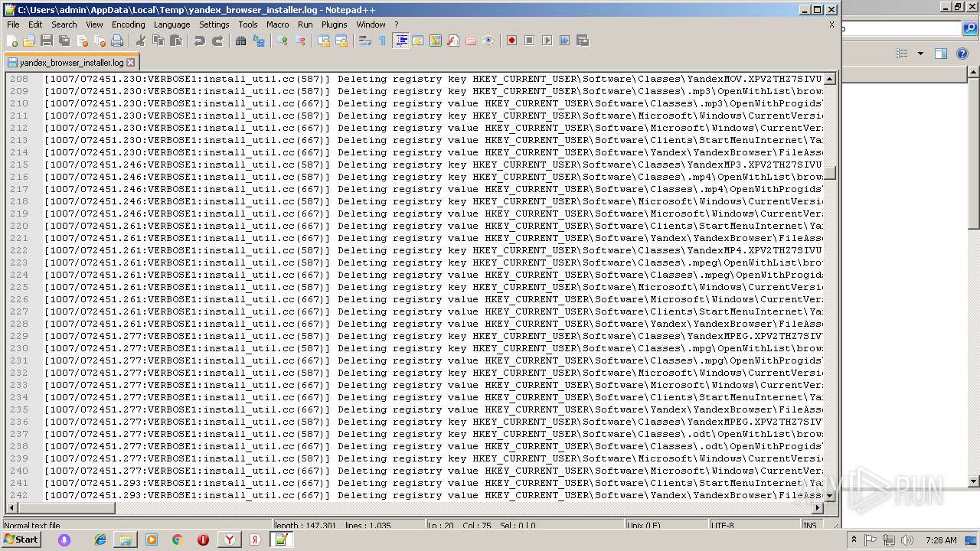Click the Save All toolbar icon

pyautogui.click(x=64, y=41)
